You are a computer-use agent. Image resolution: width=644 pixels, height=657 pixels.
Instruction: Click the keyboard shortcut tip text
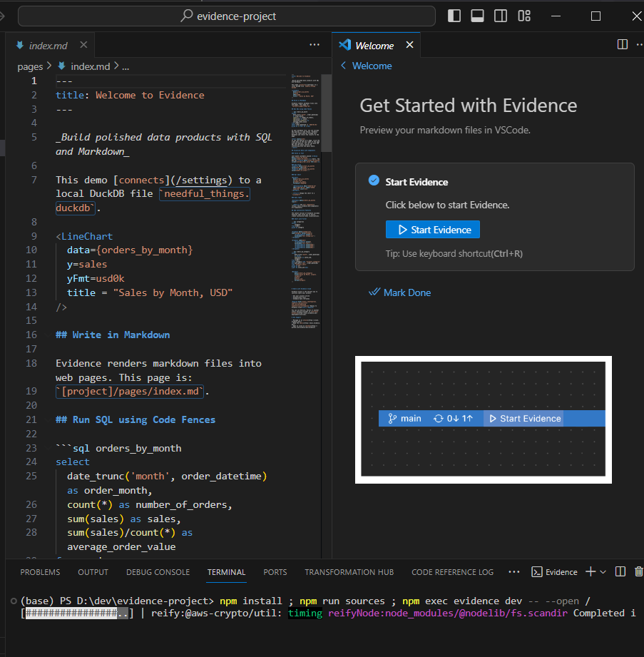(454, 253)
